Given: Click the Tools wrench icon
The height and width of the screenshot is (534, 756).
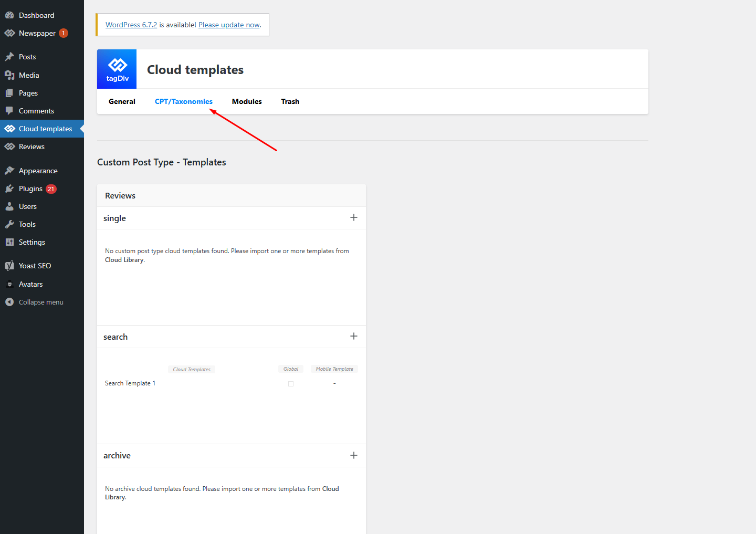Looking at the screenshot, I should point(9,224).
